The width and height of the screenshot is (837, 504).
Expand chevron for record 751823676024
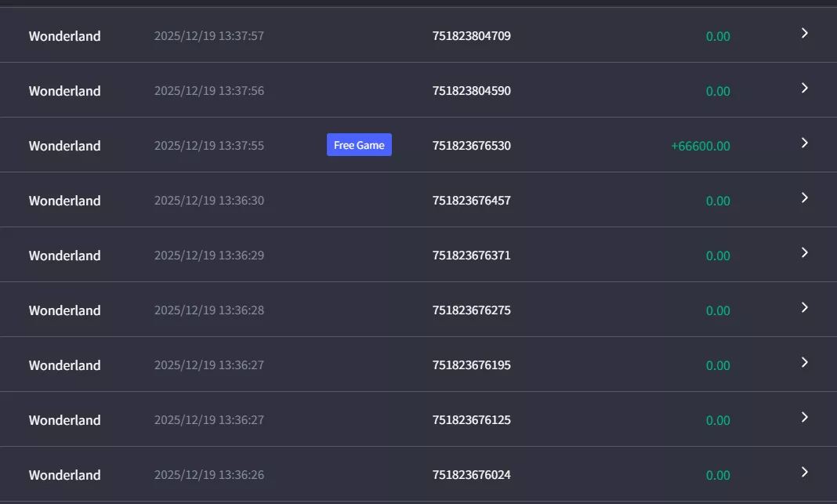[804, 472]
